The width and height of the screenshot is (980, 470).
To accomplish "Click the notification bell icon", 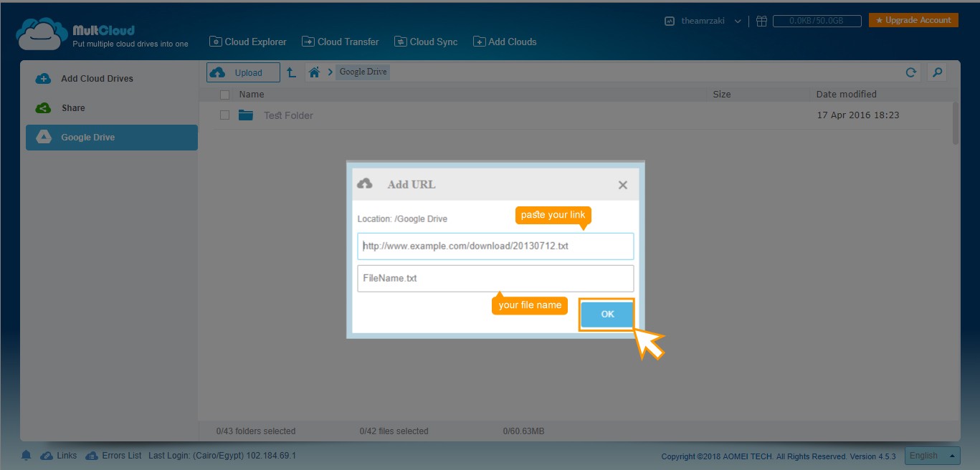I will [x=27, y=455].
